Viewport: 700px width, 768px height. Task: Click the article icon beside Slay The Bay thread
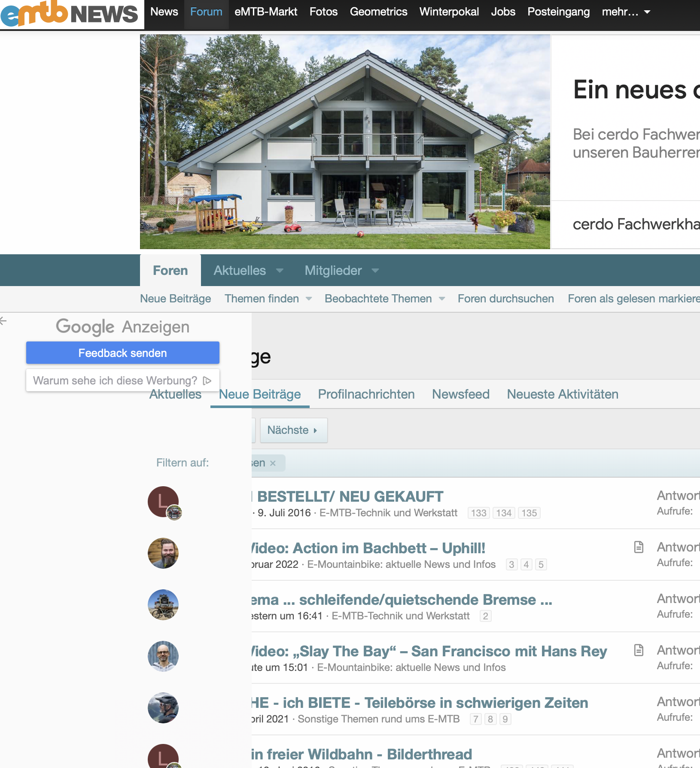tap(639, 650)
